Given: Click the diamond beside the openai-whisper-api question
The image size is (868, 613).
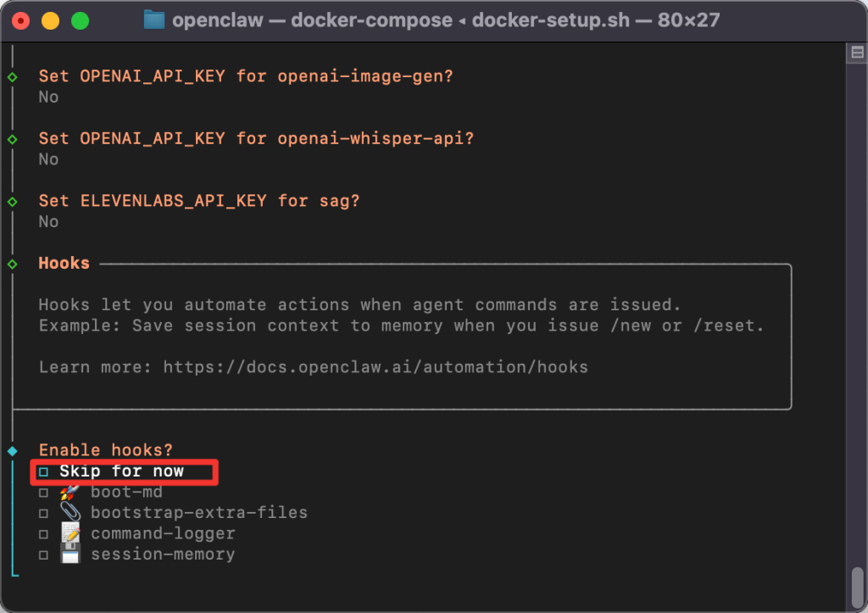Looking at the screenshot, I should click(12, 138).
